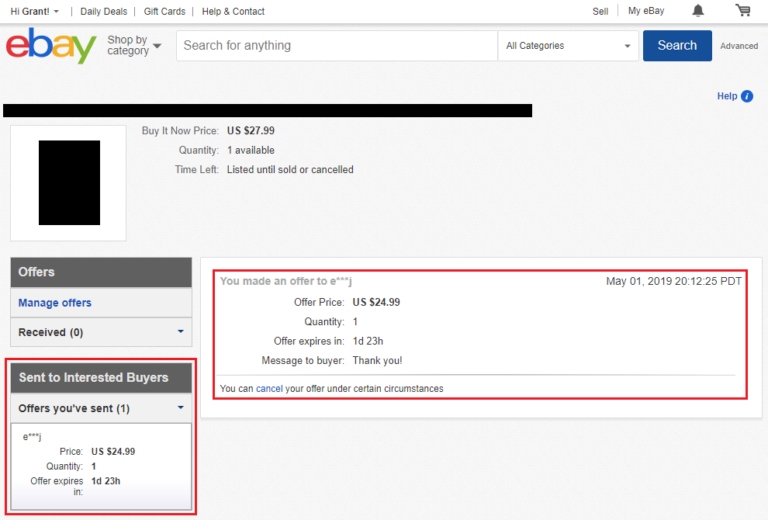Open Advanced search link
Viewport: 768px width, 520px height.
739,46
